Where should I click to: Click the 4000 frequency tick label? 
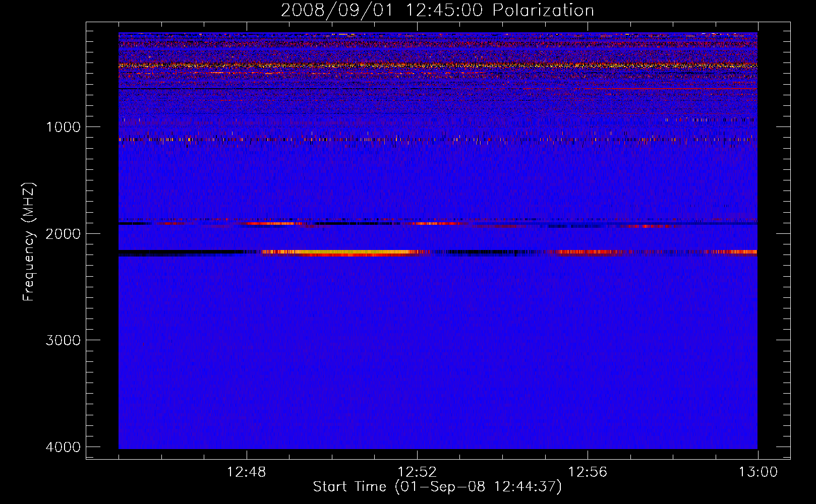click(x=63, y=447)
